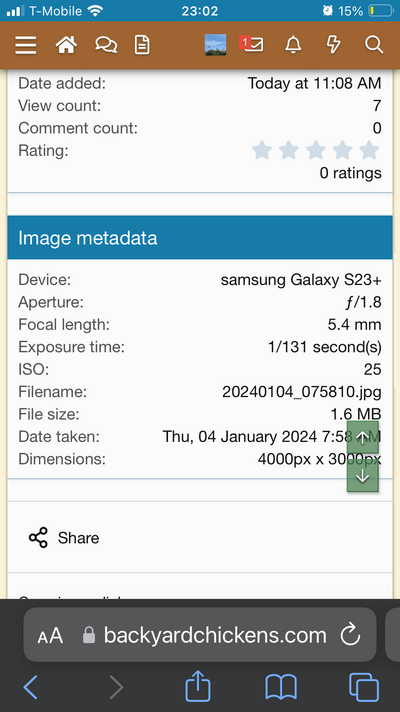
Task: Jump to bottom with green down arrow
Action: (363, 476)
